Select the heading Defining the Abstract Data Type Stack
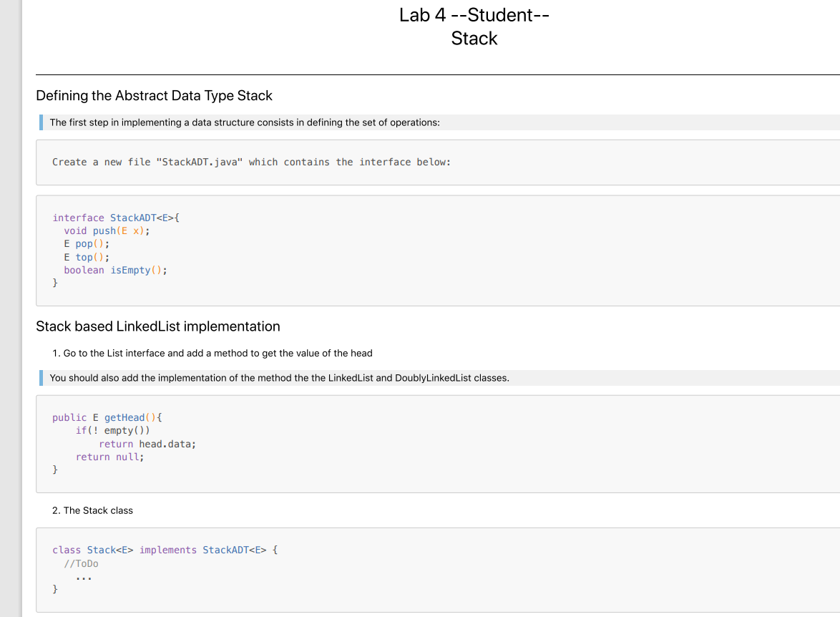This screenshot has width=840, height=617. tap(154, 95)
